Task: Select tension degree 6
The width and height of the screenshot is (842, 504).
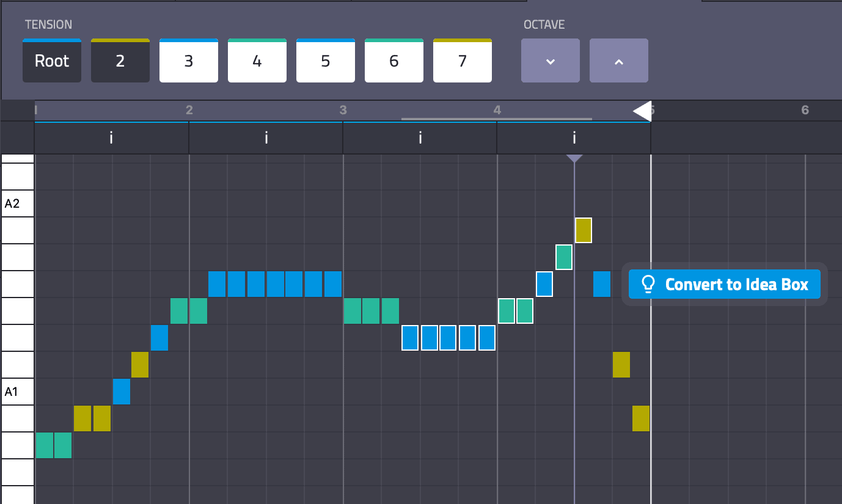Action: click(x=394, y=60)
